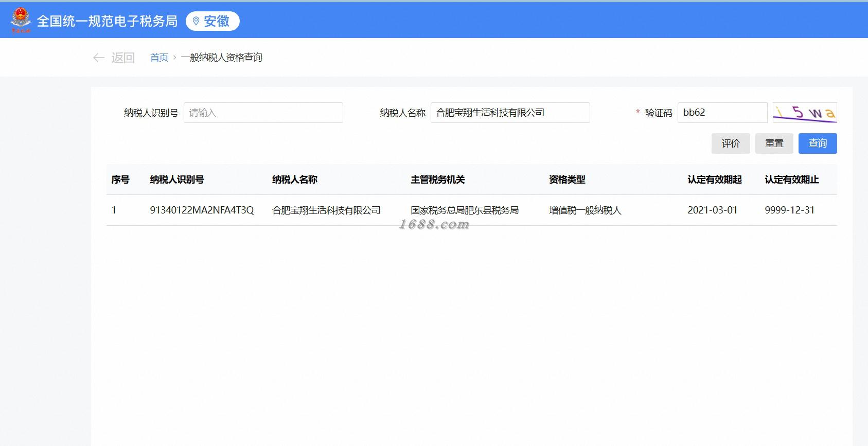Screen dimensions: 868x446
Task: Click the 序号 column header
Action: click(x=120, y=180)
